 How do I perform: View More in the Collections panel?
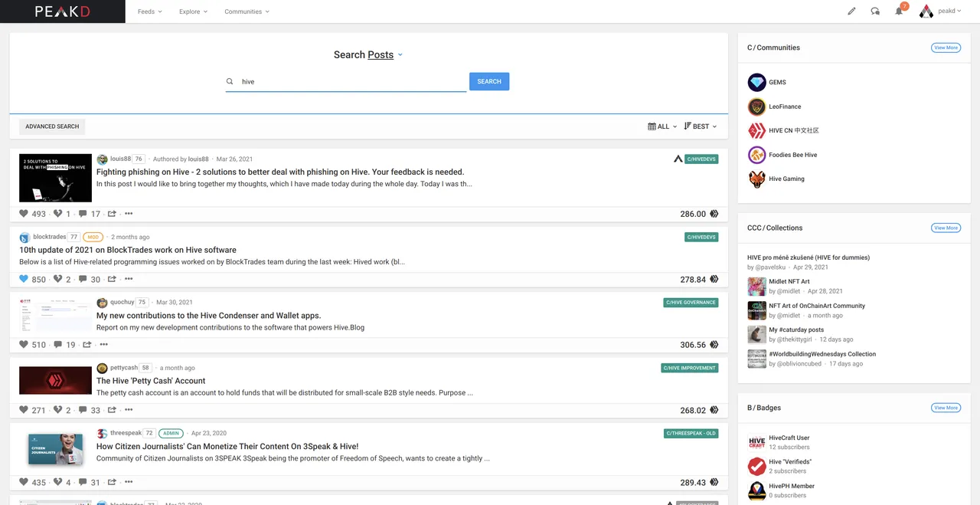(946, 228)
